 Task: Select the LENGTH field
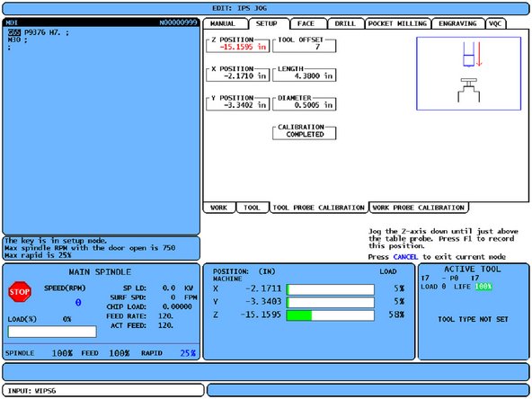pyautogui.click(x=304, y=74)
